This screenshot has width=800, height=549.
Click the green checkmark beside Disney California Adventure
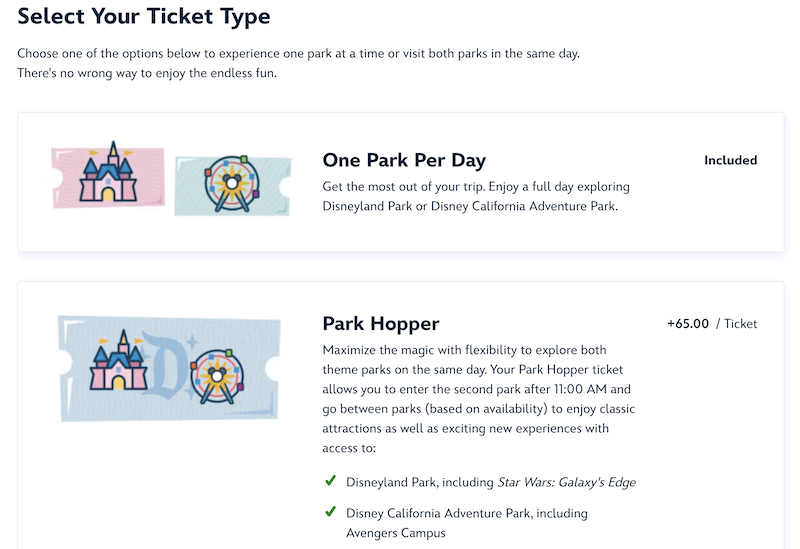click(331, 512)
